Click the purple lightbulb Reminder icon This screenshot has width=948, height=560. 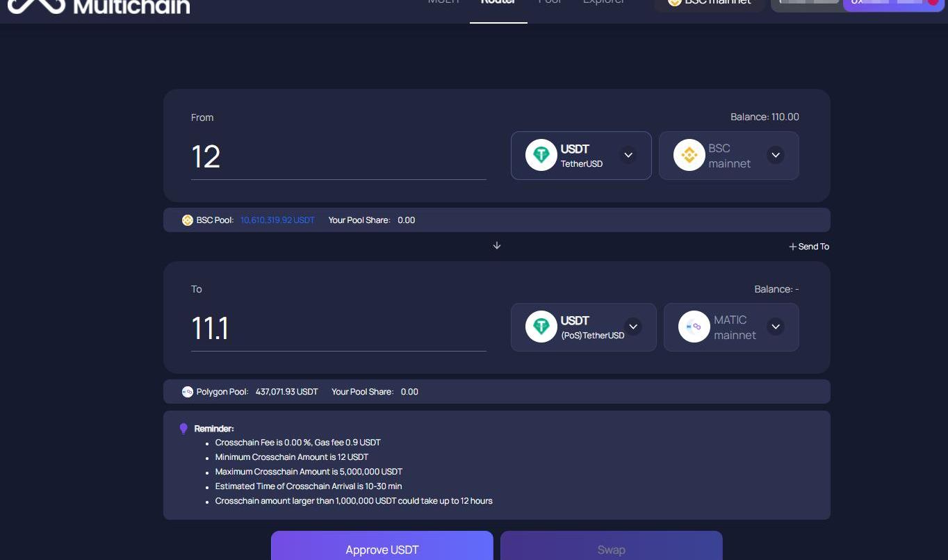point(183,429)
